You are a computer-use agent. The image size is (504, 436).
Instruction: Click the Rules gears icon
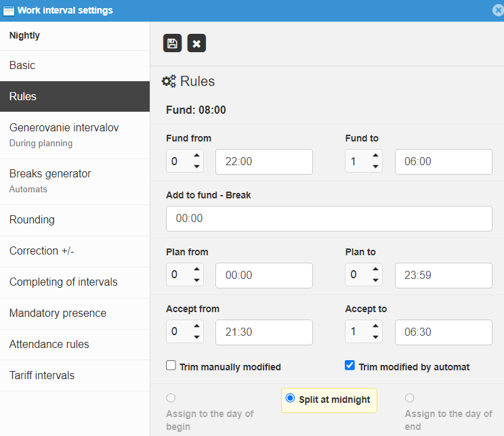(x=169, y=81)
